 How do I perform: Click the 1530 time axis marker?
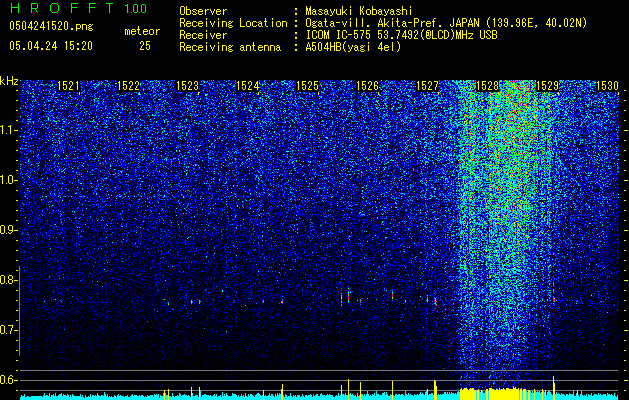607,86
